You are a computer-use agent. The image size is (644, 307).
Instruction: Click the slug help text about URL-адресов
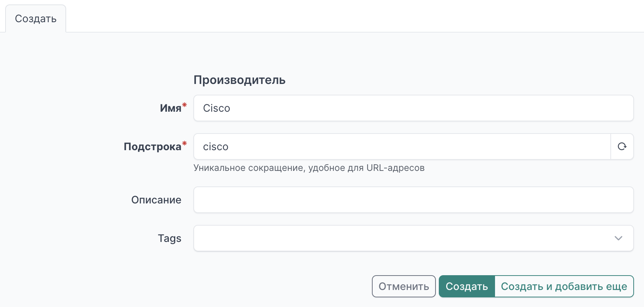tap(309, 168)
